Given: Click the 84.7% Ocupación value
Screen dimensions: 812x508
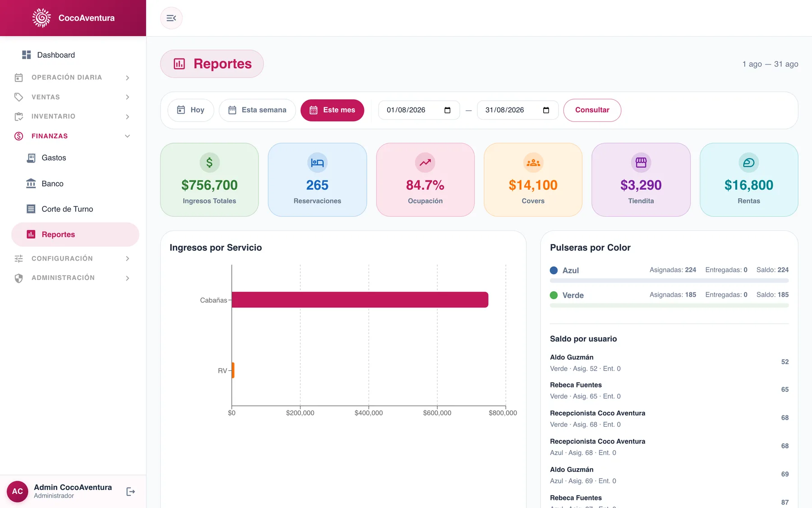Looking at the screenshot, I should point(425,185).
